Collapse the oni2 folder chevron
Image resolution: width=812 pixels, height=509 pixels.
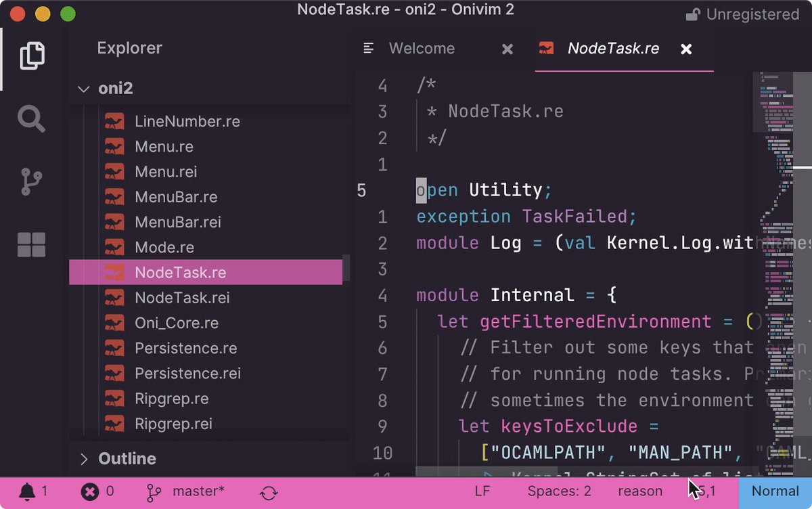tap(83, 89)
